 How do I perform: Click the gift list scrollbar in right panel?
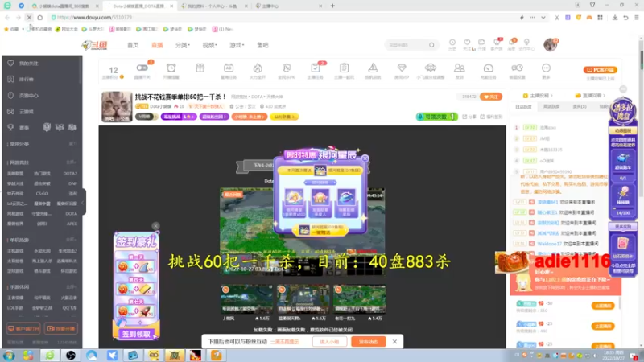619,303
